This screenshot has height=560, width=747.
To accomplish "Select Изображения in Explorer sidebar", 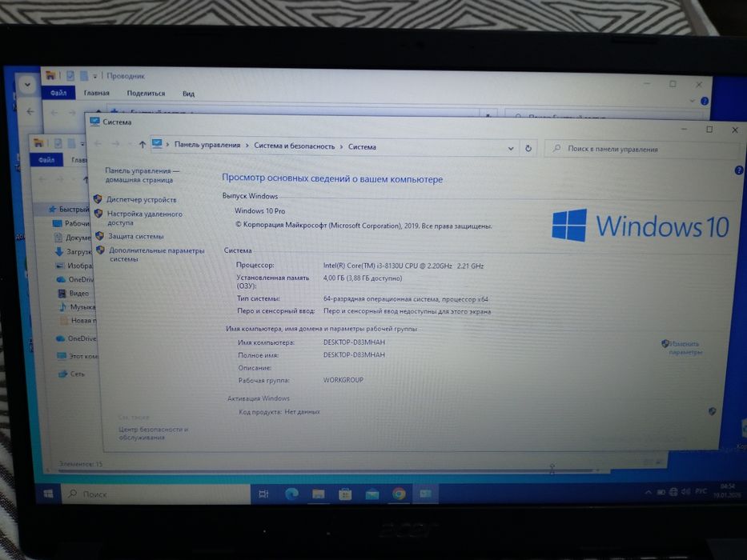I will pos(74,266).
